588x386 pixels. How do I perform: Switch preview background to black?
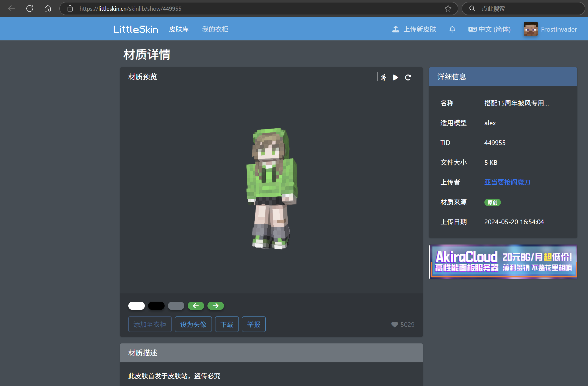(156, 306)
